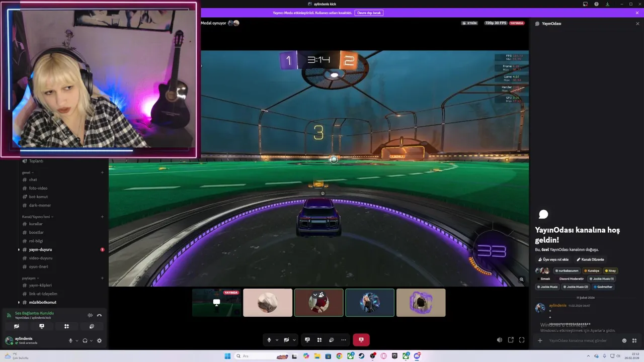Open noise suppression waveform icon

pos(90,315)
